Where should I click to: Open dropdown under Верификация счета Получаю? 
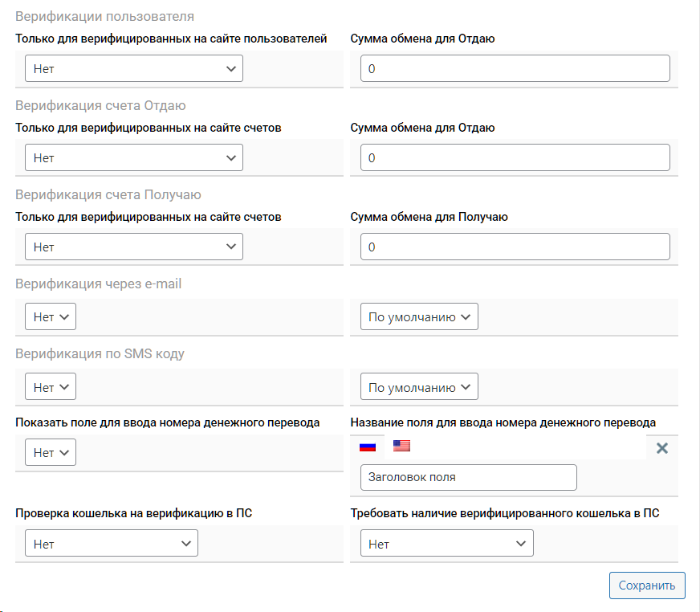[x=133, y=247]
